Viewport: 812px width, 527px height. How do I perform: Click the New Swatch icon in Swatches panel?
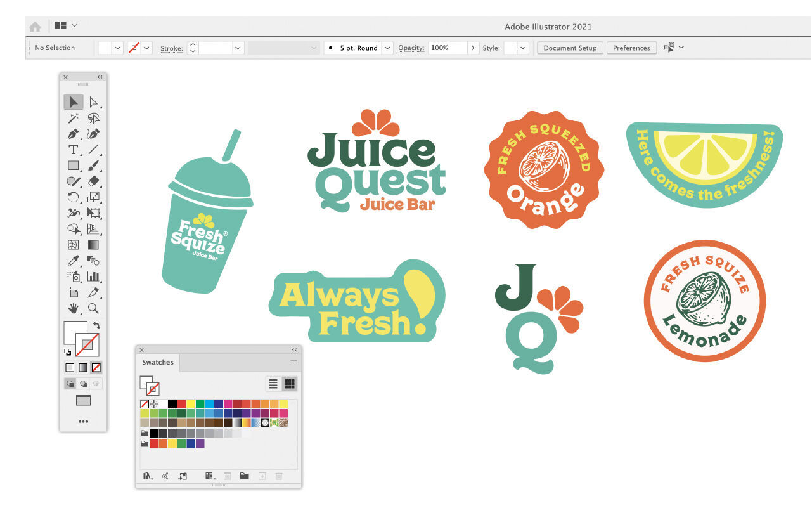[x=262, y=476]
